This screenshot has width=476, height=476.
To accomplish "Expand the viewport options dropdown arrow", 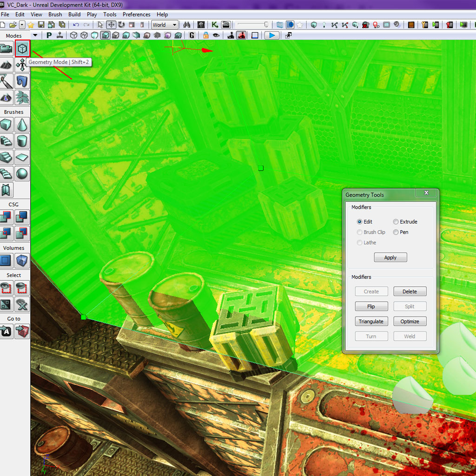I will pyautogui.click(x=35, y=35).
